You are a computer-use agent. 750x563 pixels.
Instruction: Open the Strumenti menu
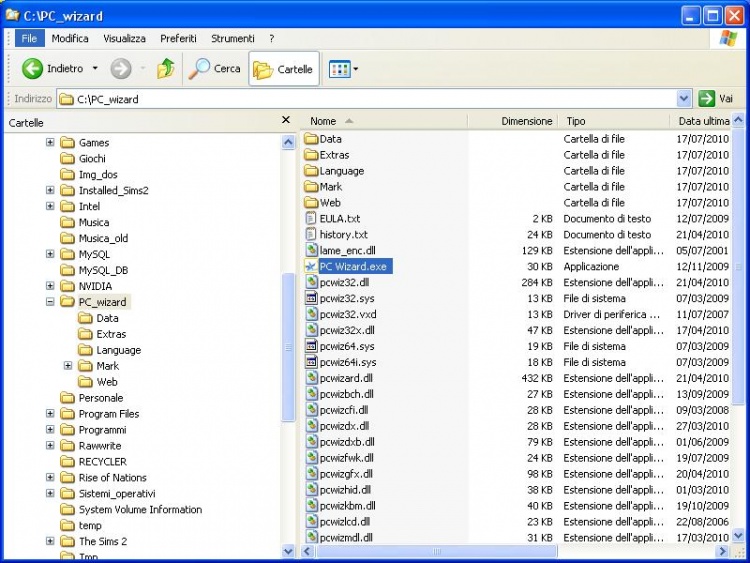(x=233, y=38)
